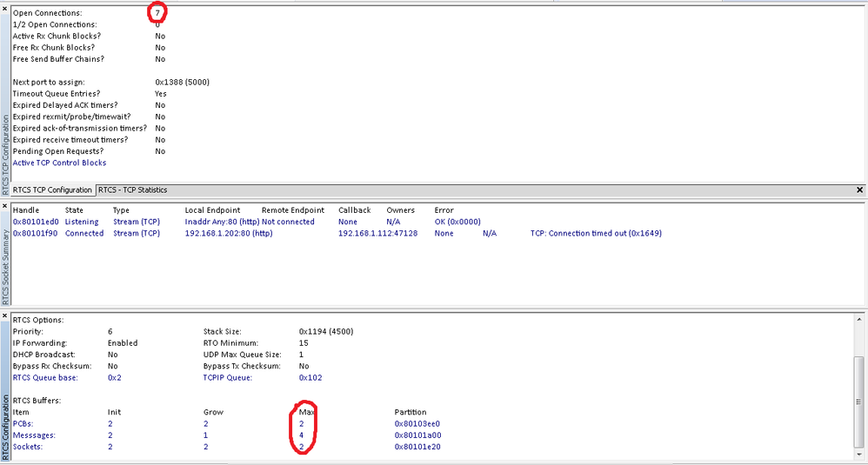This screenshot has height=465, width=868.
Task: Select Sockets partition 0x80101e20
Action: pyautogui.click(x=417, y=447)
